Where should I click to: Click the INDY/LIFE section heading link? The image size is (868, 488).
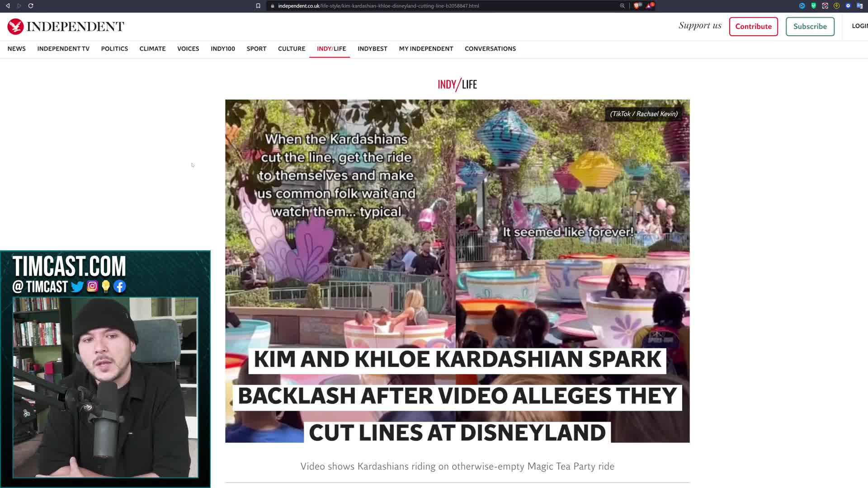click(x=457, y=84)
